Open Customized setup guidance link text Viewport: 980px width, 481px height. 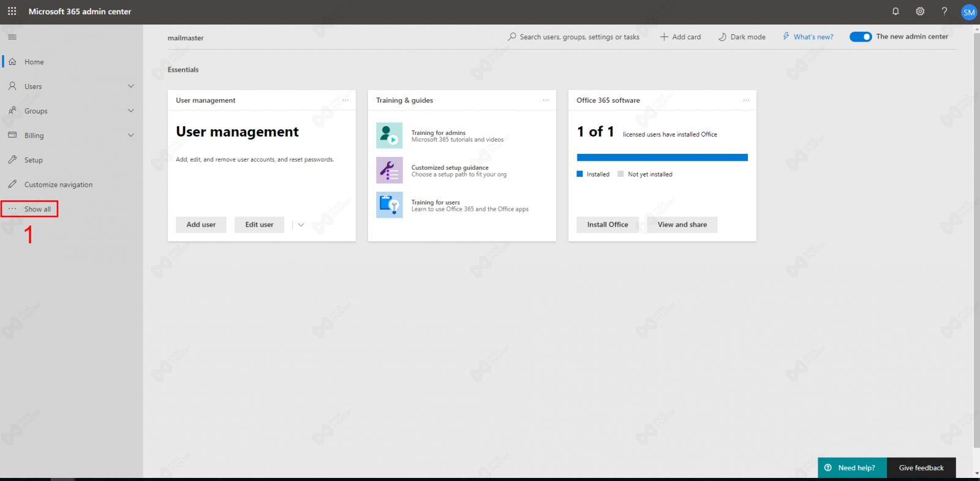pyautogui.click(x=450, y=167)
